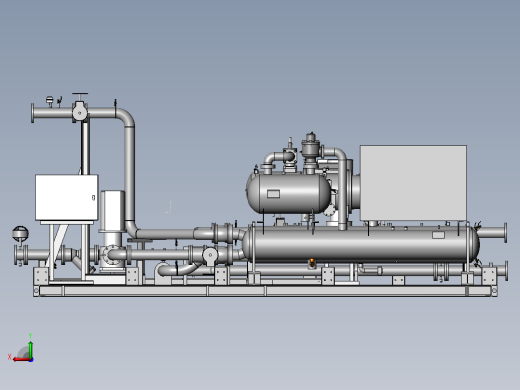The height and width of the screenshot is (390, 520).
Task: Select the orange sight glass under the vessel
Action: (312, 263)
